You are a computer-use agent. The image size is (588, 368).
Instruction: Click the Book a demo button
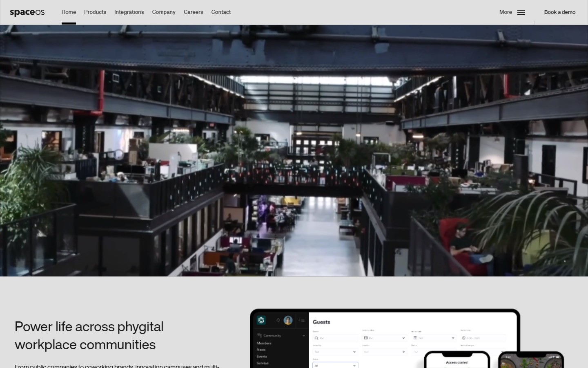(x=560, y=12)
